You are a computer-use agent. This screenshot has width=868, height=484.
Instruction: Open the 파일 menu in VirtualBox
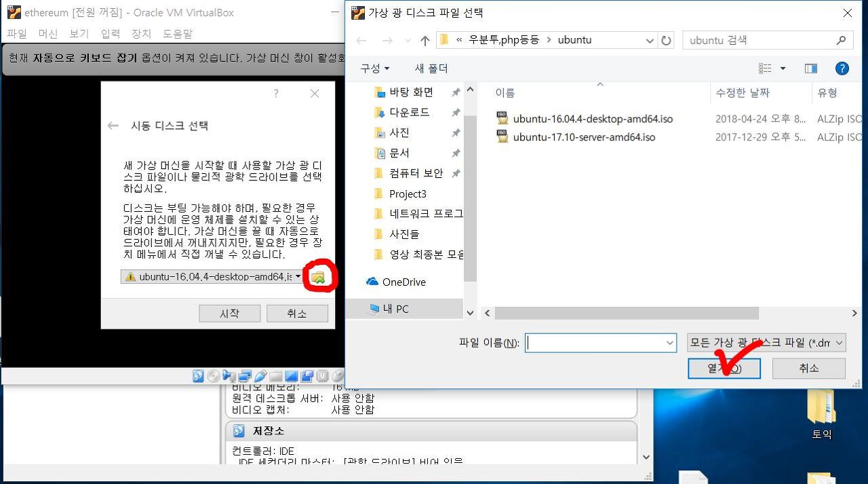coord(16,33)
